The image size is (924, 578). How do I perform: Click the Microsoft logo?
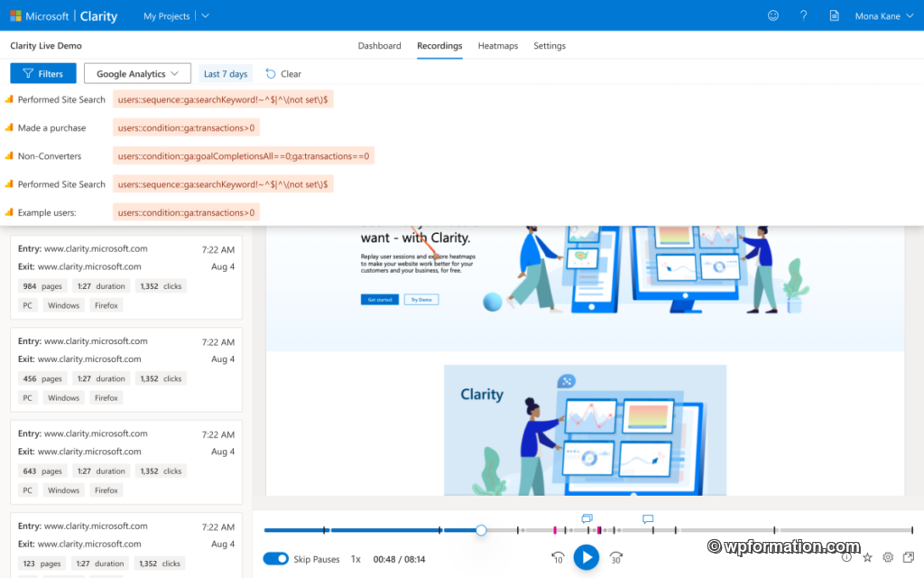click(16, 16)
